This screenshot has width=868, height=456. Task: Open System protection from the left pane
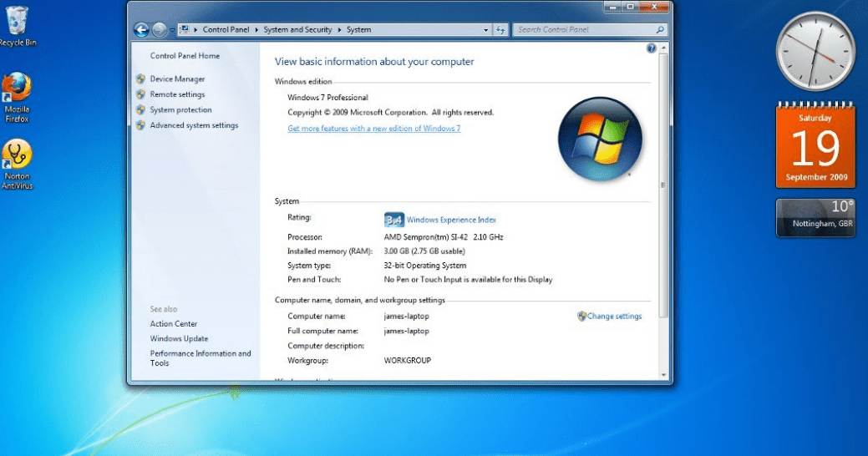coord(180,109)
